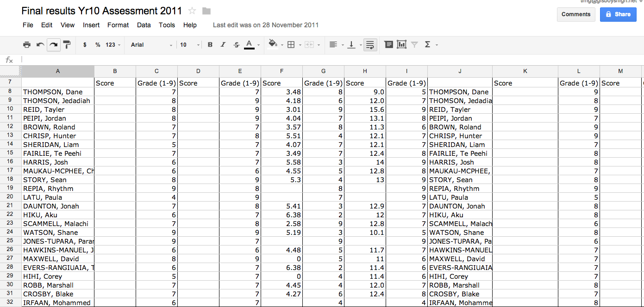
Task: Click the 5.58 score in HARRIS row
Action: [281, 162]
